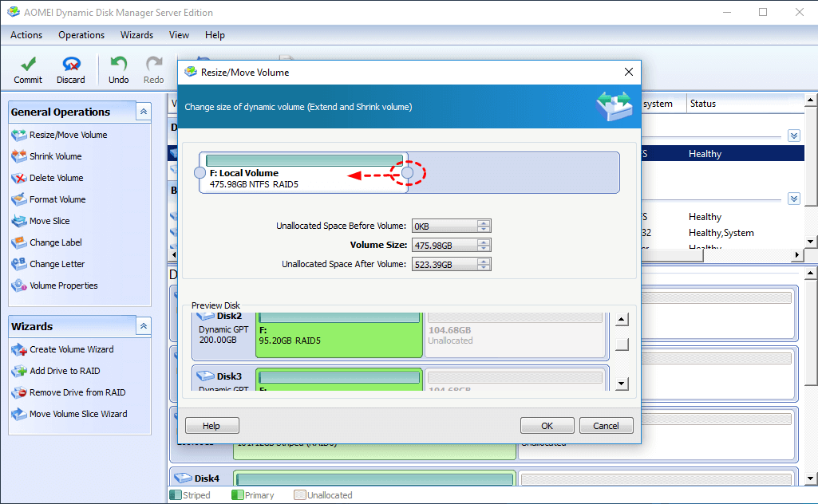The width and height of the screenshot is (818, 504).
Task: Click the Striped legend swatch
Action: (176, 494)
